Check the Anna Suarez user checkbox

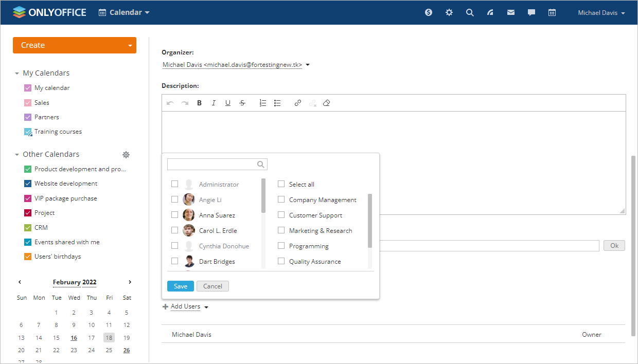(x=175, y=215)
